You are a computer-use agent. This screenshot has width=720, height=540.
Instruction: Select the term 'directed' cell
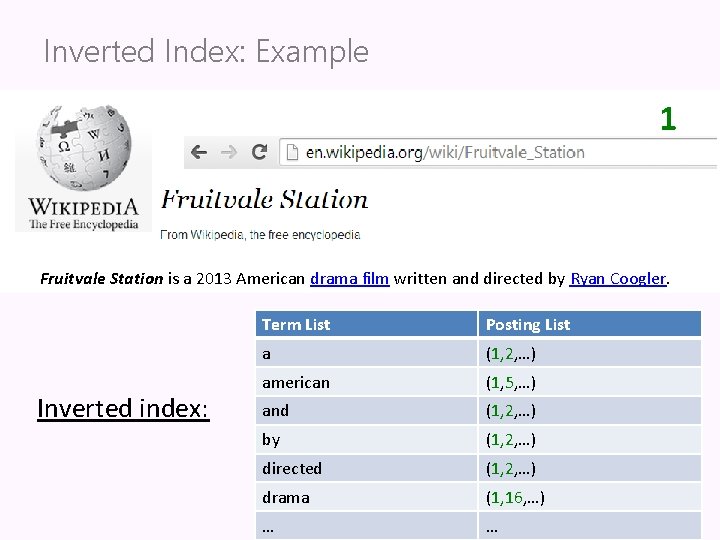click(366, 468)
